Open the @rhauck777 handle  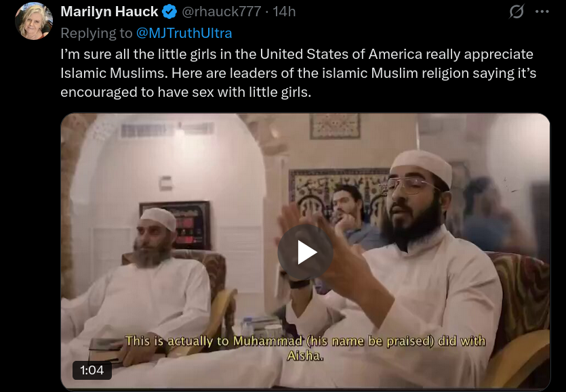click(x=221, y=12)
